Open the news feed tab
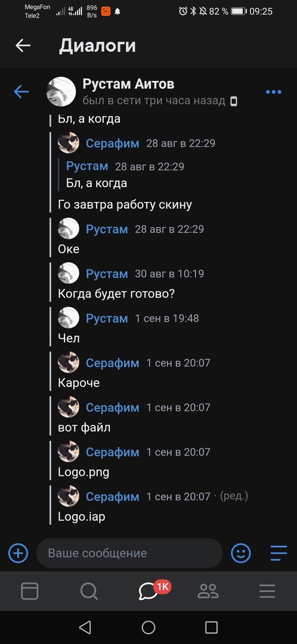The height and width of the screenshot is (644, 297). [x=30, y=592]
